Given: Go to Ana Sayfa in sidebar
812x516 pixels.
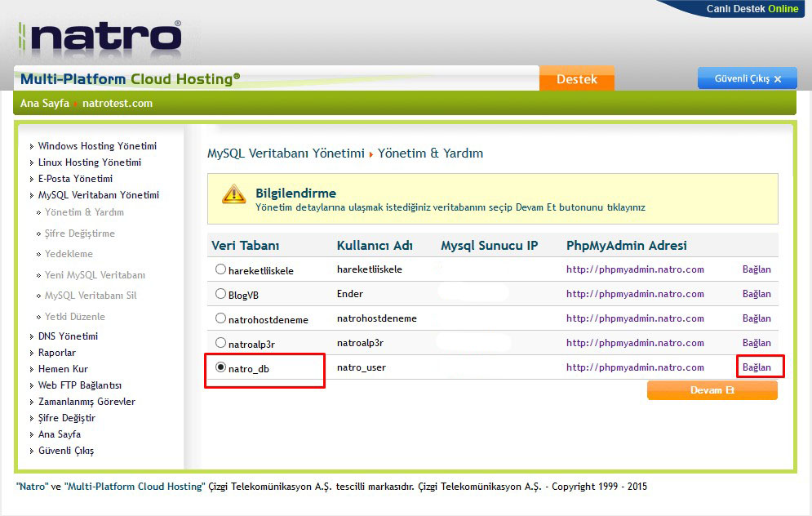Looking at the screenshot, I should tap(60, 434).
